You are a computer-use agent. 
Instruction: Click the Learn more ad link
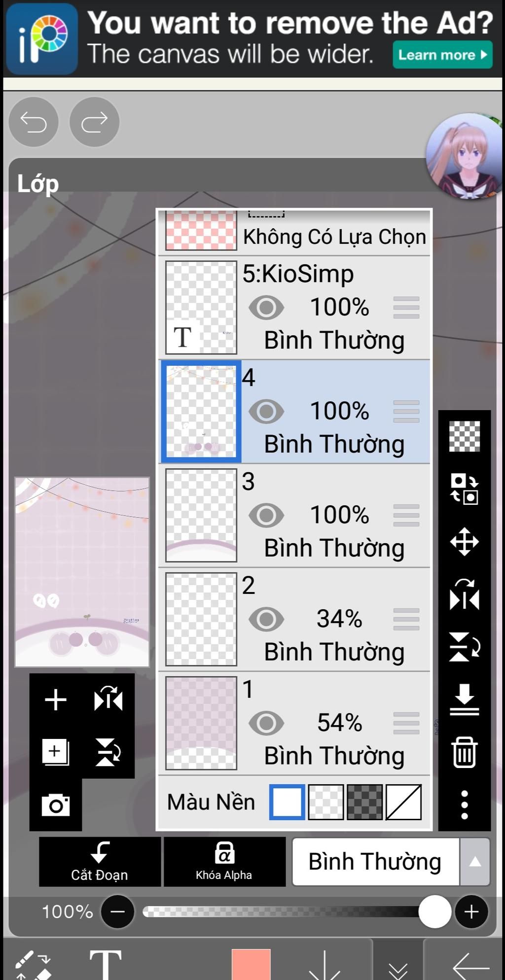click(442, 55)
